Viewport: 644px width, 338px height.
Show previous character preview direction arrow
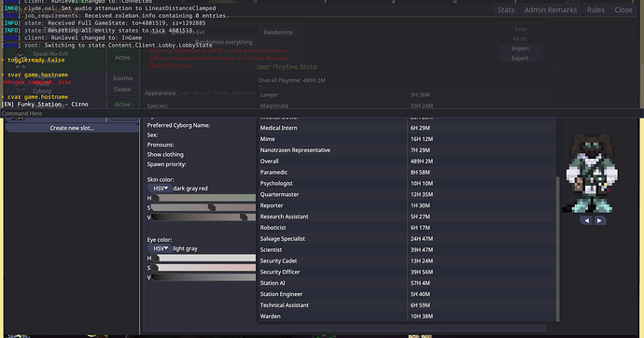586,221
